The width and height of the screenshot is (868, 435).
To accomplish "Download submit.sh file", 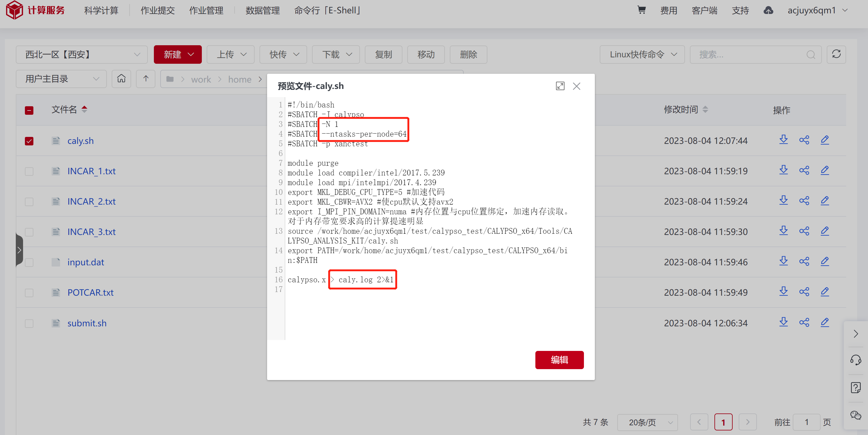I will coord(783,322).
